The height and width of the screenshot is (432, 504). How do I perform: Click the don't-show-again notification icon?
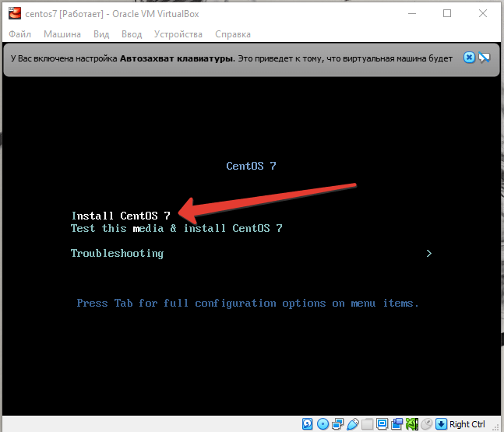(x=484, y=58)
